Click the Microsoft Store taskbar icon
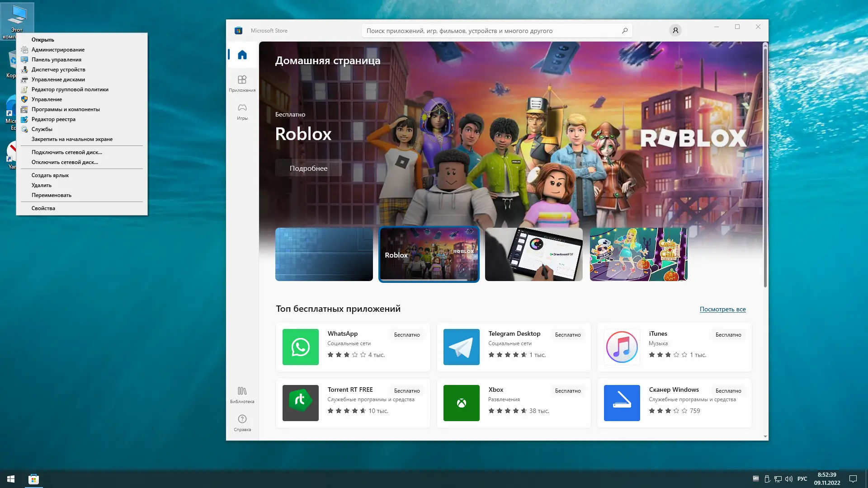The width and height of the screenshot is (868, 488). coord(33,479)
